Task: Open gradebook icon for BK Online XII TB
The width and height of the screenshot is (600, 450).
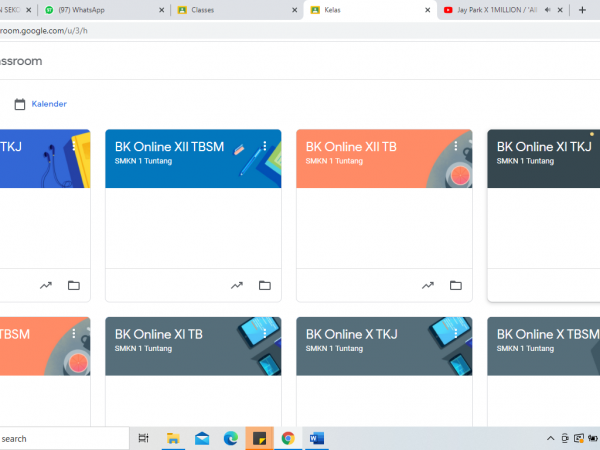Action: (428, 285)
